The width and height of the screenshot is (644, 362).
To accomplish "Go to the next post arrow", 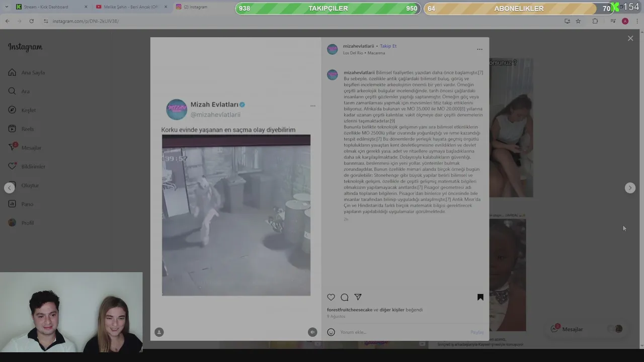I will pyautogui.click(x=630, y=188).
